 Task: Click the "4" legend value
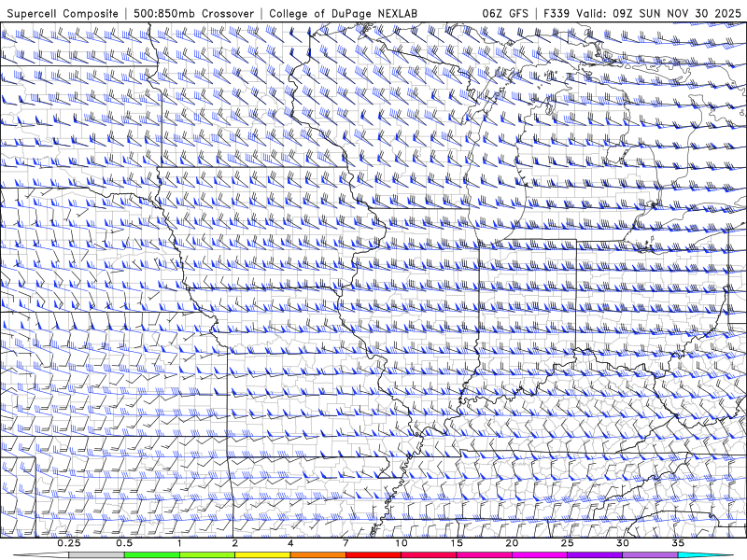tap(290, 543)
